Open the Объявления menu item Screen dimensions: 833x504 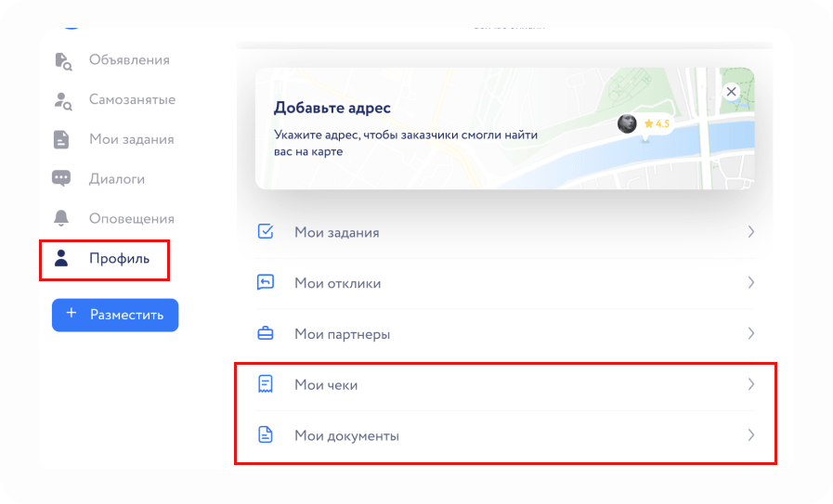pyautogui.click(x=129, y=60)
